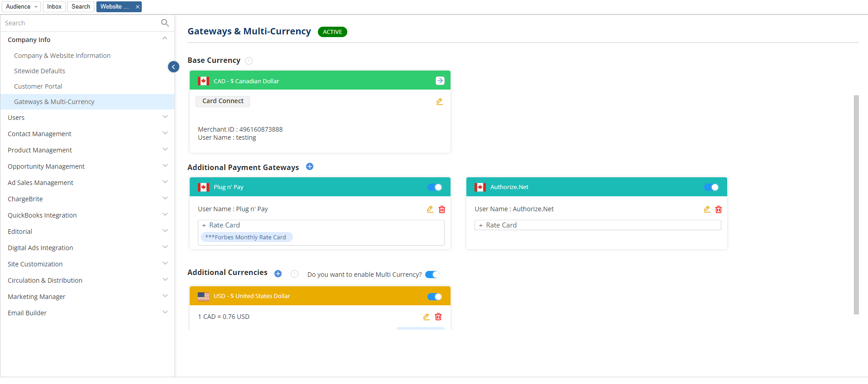Switch to the Search tab
Image resolution: width=868 pixels, height=384 pixels.
point(81,7)
